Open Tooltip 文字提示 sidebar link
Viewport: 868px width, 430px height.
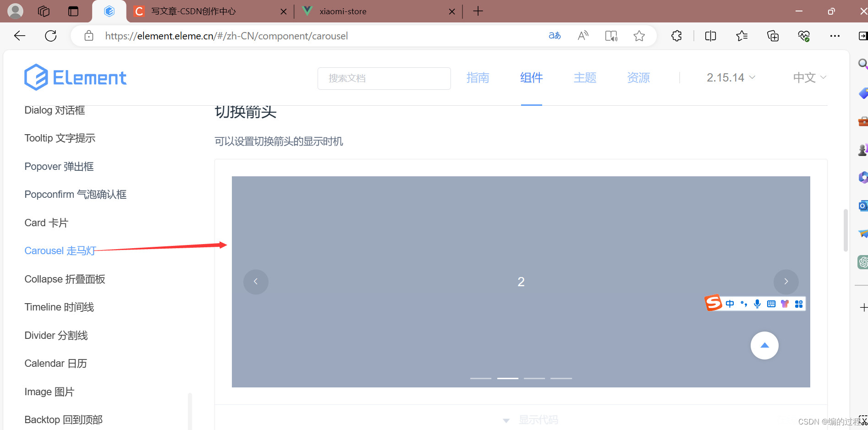point(60,138)
